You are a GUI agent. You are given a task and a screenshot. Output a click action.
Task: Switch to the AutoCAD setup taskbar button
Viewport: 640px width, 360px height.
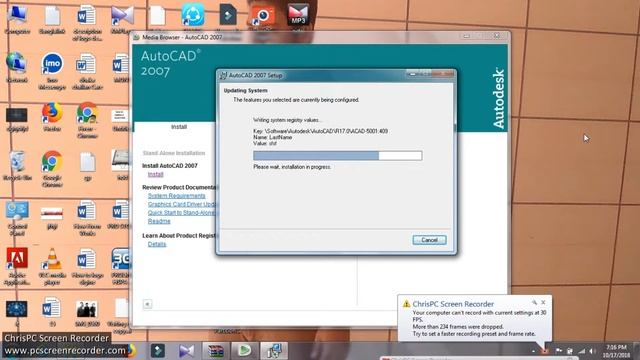(274, 351)
